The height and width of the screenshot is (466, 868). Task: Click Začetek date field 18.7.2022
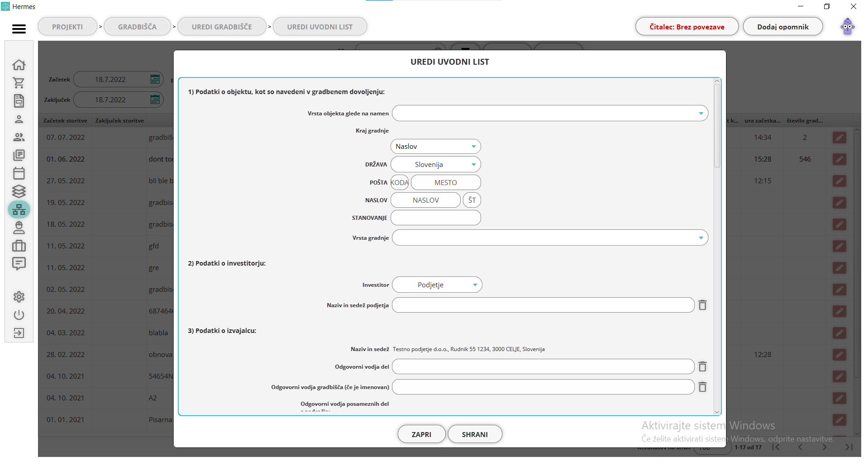(110, 79)
